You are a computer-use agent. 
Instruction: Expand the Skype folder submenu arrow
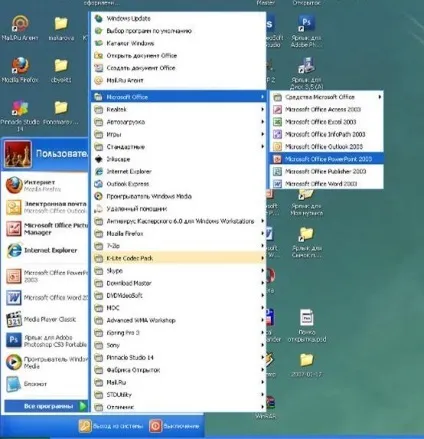262,271
